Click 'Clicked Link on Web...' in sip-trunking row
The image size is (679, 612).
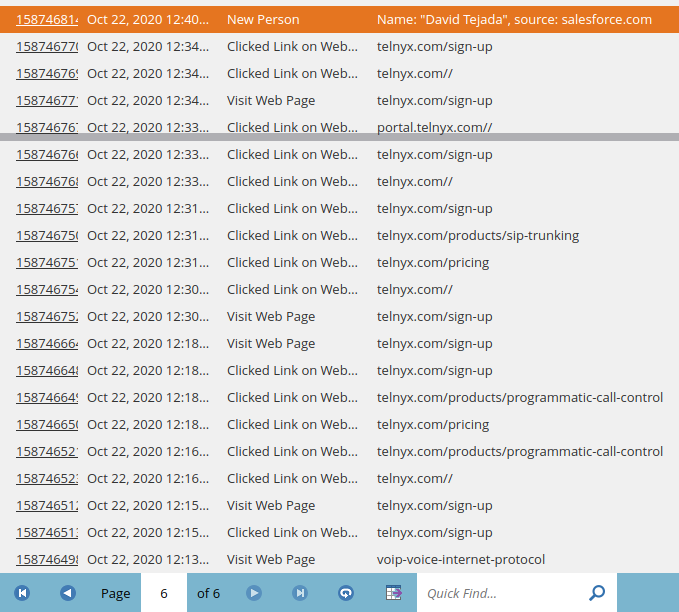[x=292, y=236]
